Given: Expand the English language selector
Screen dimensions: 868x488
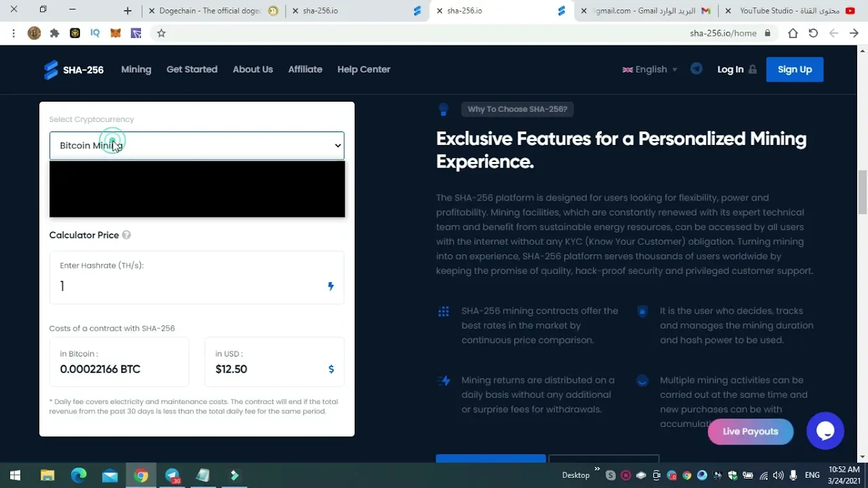Looking at the screenshot, I should coord(650,69).
